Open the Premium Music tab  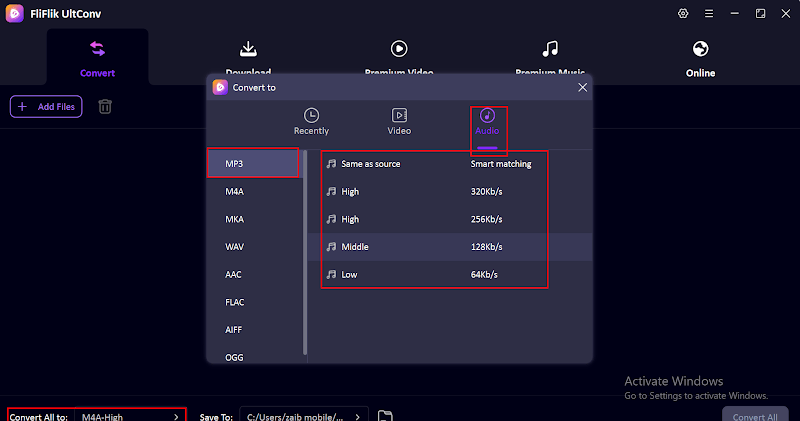point(550,59)
